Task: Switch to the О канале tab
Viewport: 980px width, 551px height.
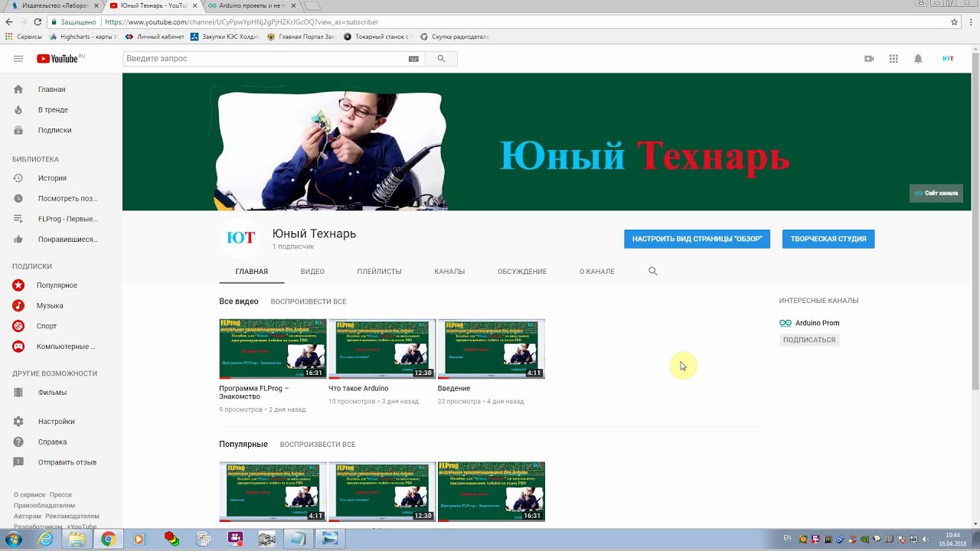Action: click(597, 272)
